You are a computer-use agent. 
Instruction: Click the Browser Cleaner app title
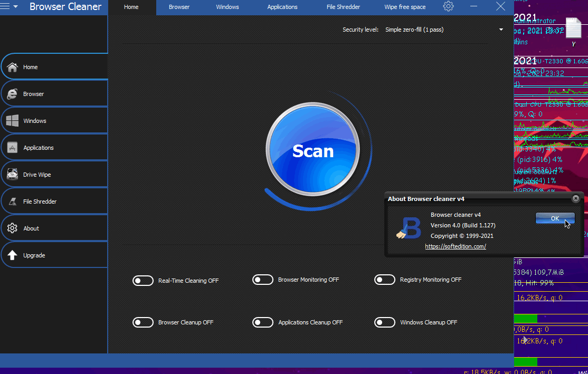point(65,7)
